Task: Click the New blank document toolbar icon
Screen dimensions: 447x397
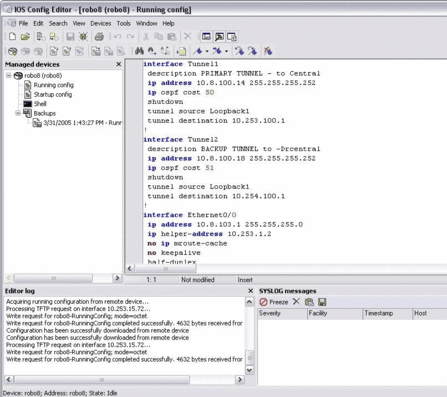Action: (x=12, y=36)
